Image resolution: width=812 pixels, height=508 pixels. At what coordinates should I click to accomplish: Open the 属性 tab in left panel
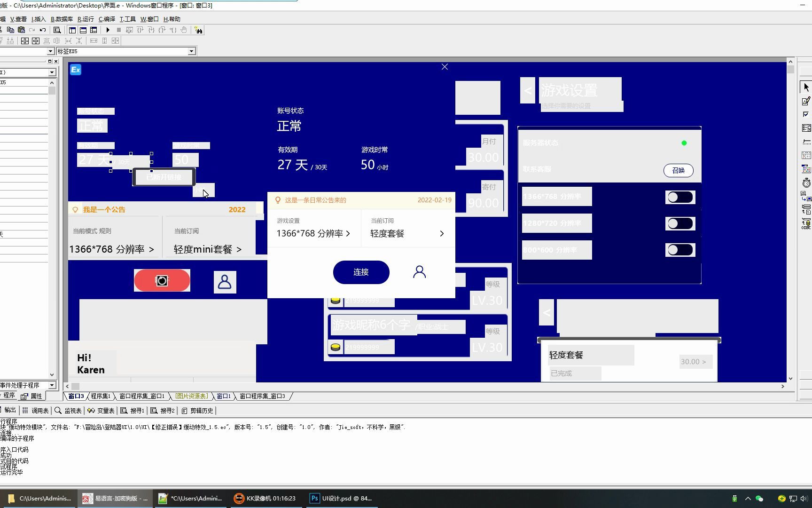pyautogui.click(x=31, y=396)
